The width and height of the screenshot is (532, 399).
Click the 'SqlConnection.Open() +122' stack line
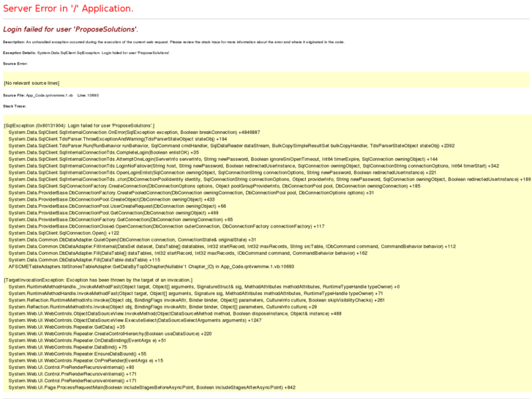click(x=64, y=234)
